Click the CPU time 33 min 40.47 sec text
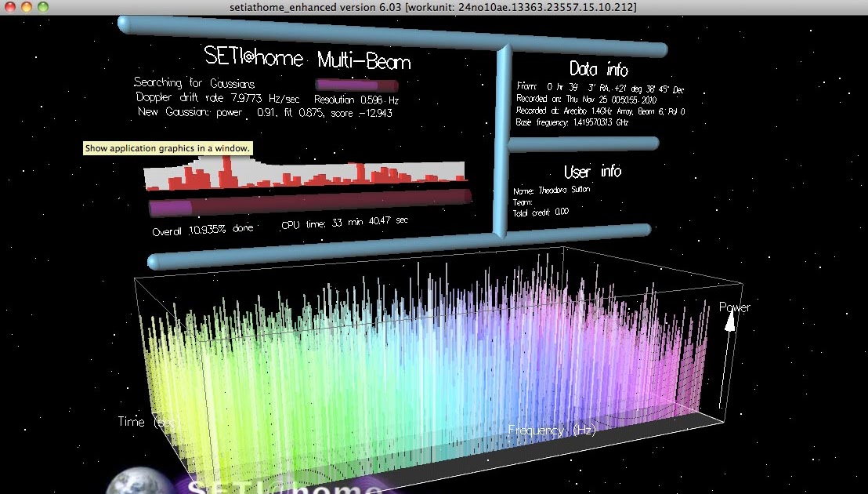This screenshot has width=868, height=494. pos(345,223)
